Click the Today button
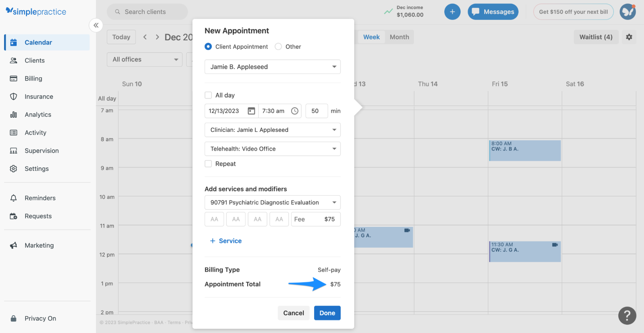644x333 pixels. pos(121,37)
